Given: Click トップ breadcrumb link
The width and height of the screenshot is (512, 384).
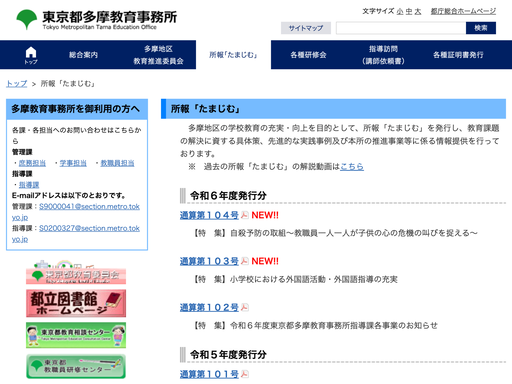Looking at the screenshot, I should 17,84.
